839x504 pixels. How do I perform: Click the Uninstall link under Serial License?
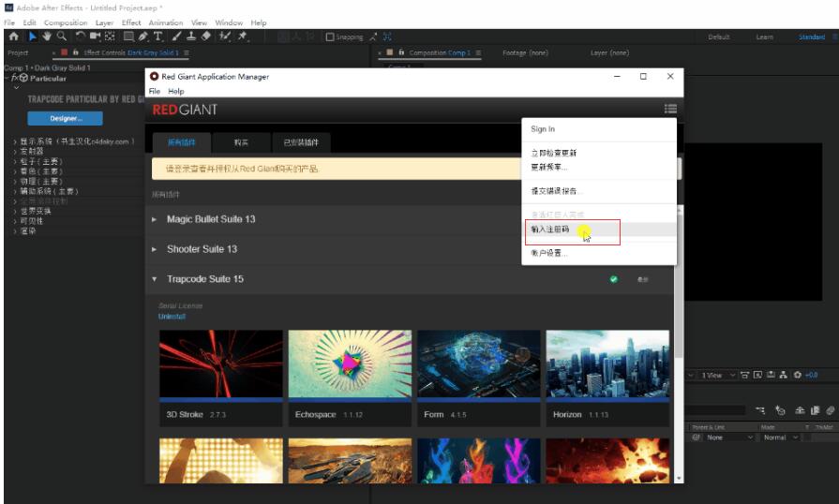click(x=172, y=317)
